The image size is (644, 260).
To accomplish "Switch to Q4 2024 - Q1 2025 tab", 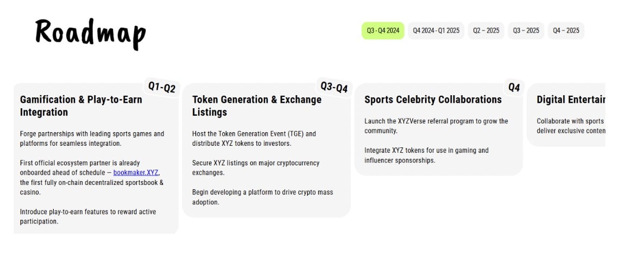I will pyautogui.click(x=436, y=30).
